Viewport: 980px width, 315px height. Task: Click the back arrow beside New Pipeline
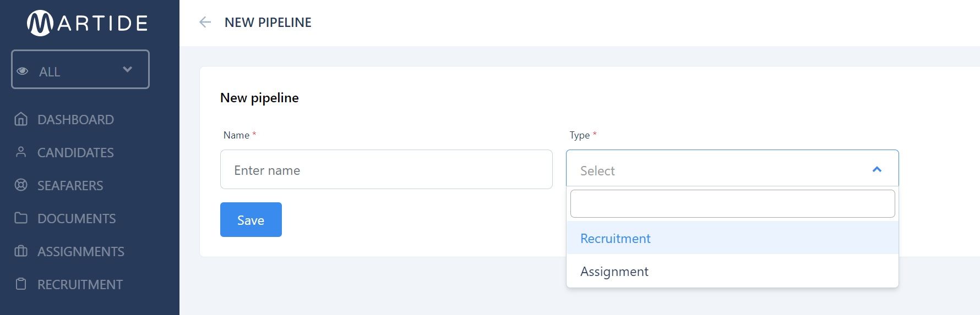[x=205, y=22]
